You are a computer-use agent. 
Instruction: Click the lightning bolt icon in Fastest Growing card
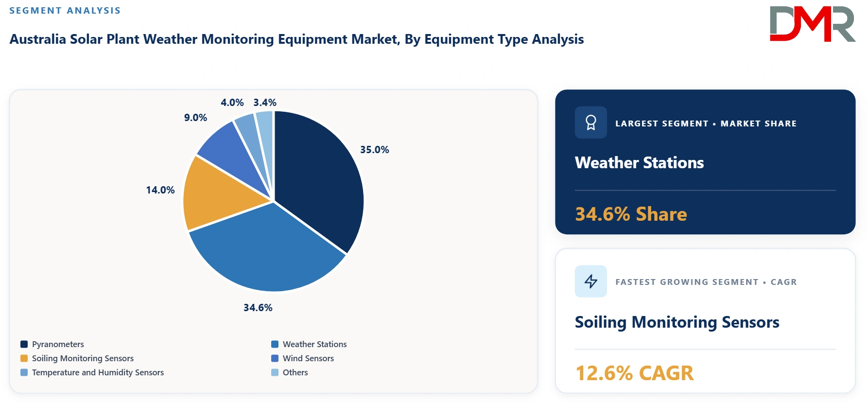[590, 281]
